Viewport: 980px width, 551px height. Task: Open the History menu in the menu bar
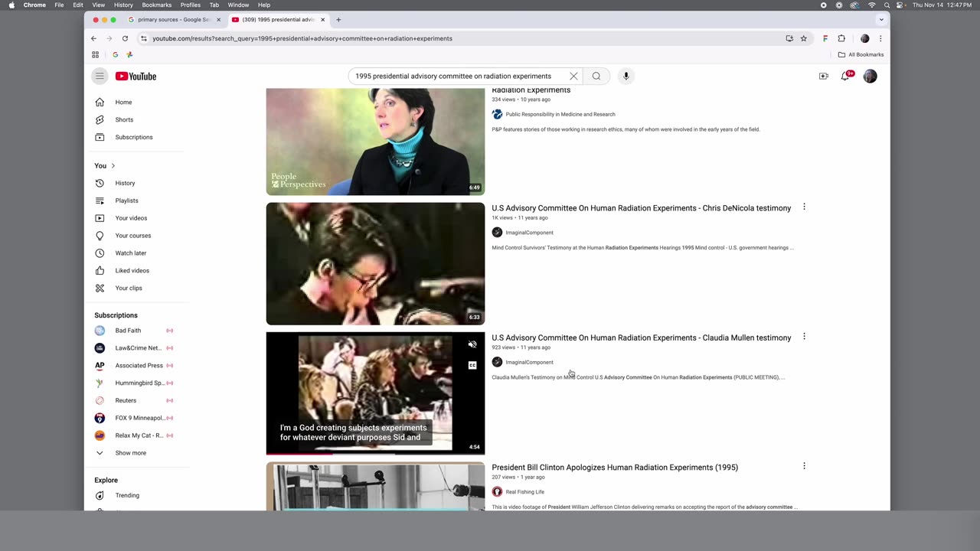pyautogui.click(x=123, y=5)
